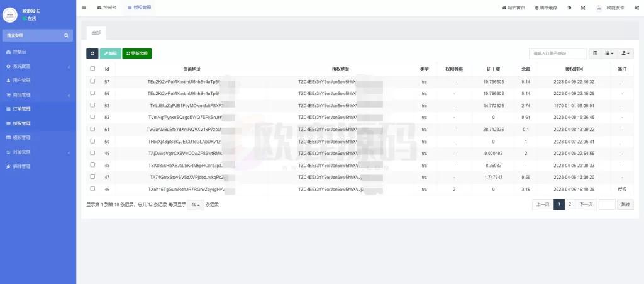Check the row with Id 49

[92, 153]
